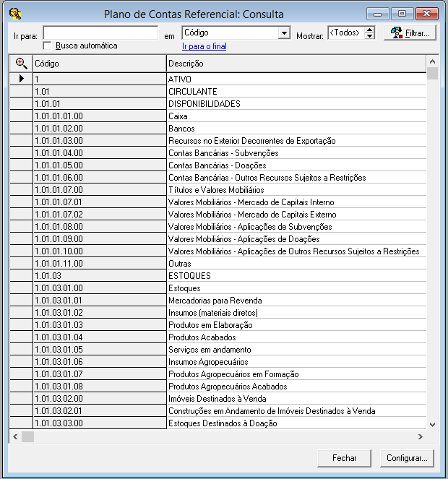The width and height of the screenshot is (448, 479).
Task: Click the horizontal scrollbar left arrow
Action: [15, 437]
